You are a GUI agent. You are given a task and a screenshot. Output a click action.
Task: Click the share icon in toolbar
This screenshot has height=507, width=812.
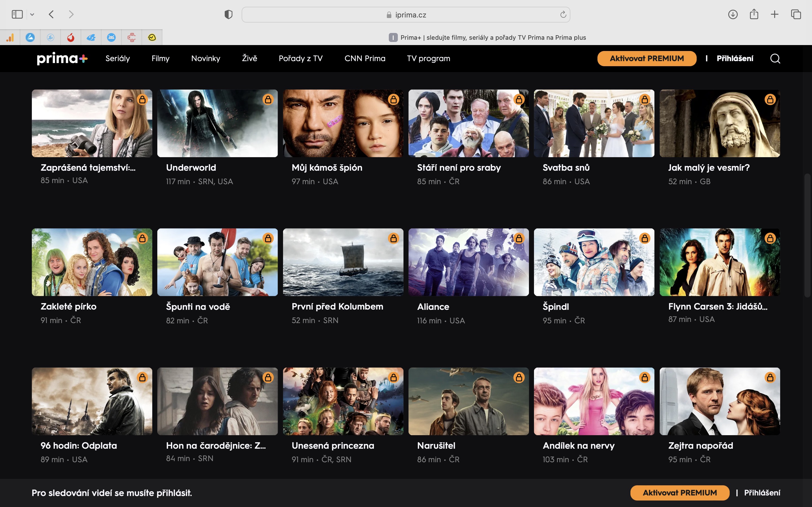754,14
